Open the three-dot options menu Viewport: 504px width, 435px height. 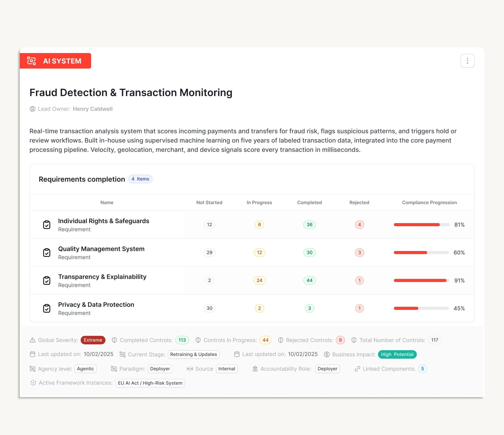coord(467,61)
